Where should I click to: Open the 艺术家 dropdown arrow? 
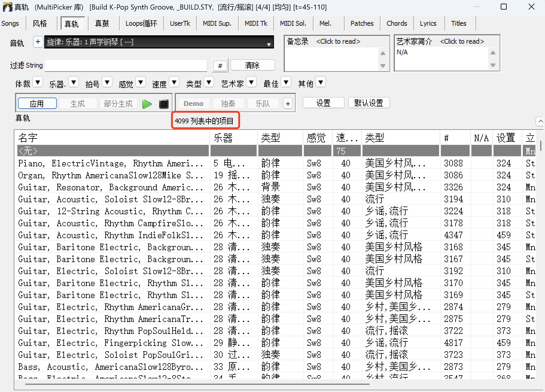point(252,82)
